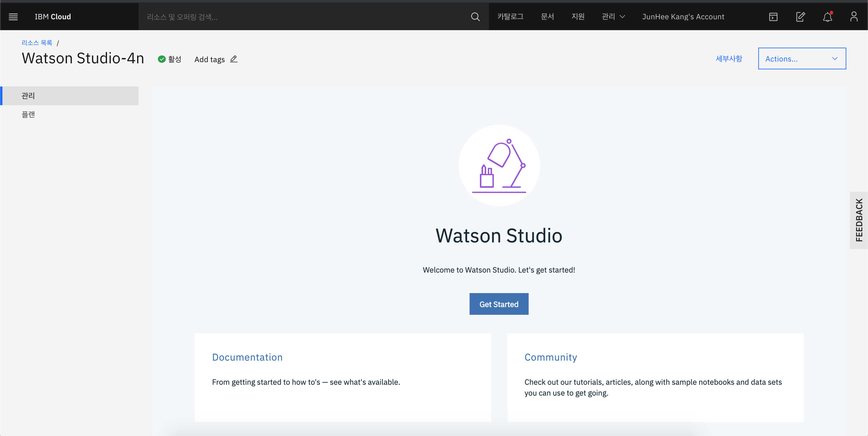
Task: Open JunHee Kang's Account switcher
Action: pyautogui.click(x=683, y=17)
